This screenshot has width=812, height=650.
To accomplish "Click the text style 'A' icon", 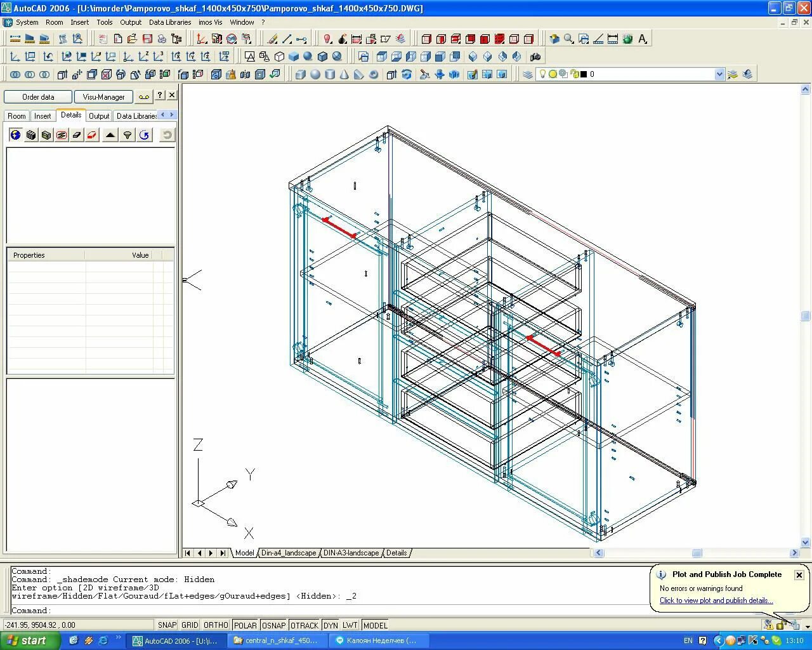I will (642, 39).
